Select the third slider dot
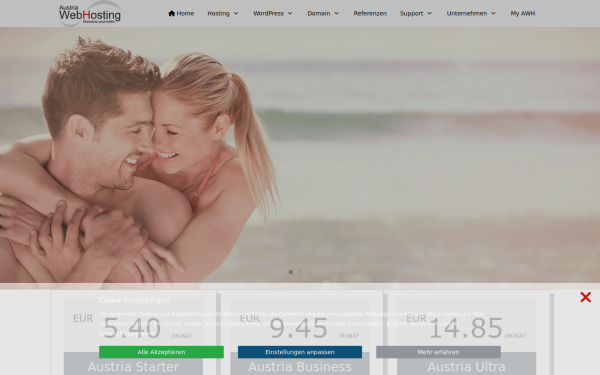 click(309, 272)
